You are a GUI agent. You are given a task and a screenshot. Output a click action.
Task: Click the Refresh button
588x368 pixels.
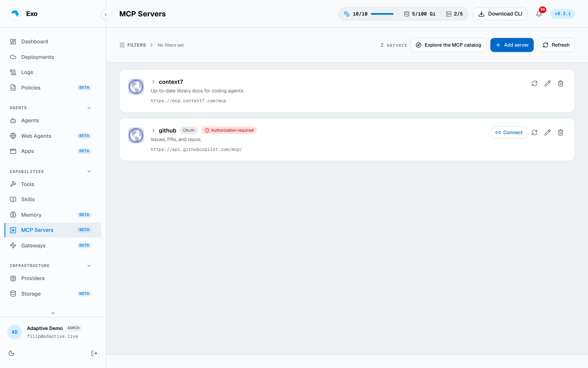(x=556, y=45)
